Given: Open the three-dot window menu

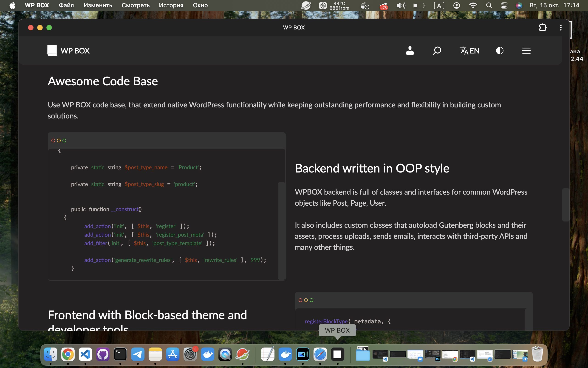Looking at the screenshot, I should click(561, 28).
